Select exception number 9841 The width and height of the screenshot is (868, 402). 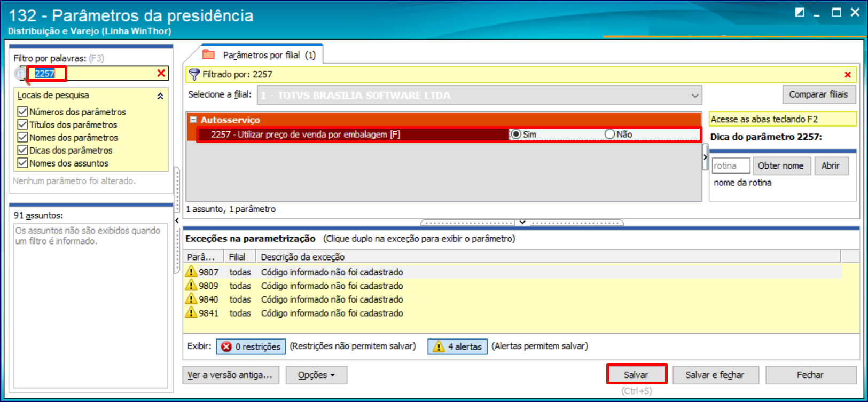tap(209, 313)
